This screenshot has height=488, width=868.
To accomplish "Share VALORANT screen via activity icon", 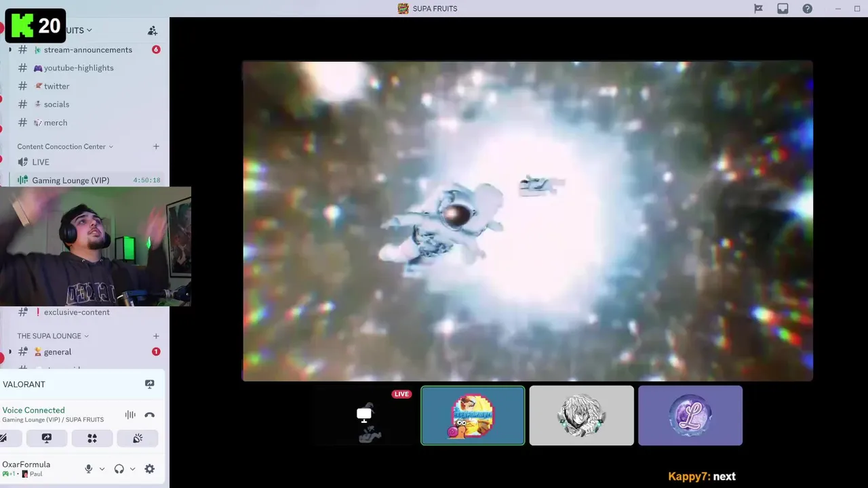I will tap(150, 384).
